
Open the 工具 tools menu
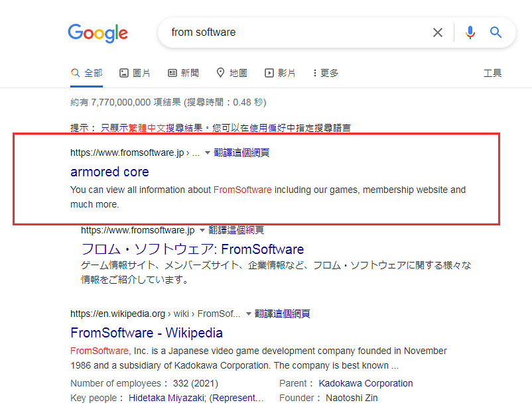493,73
